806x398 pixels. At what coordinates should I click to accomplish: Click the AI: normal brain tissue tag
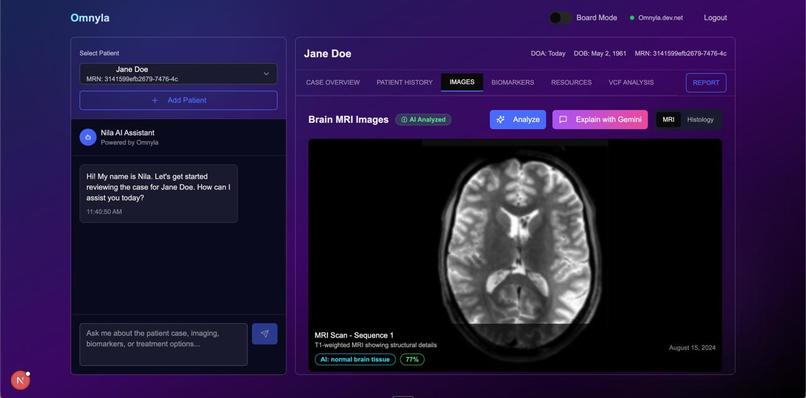(355, 359)
